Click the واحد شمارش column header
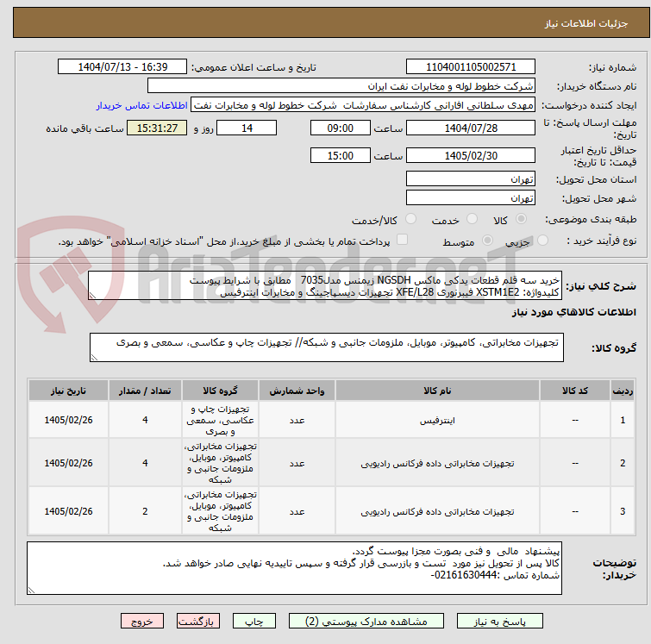 [297, 391]
